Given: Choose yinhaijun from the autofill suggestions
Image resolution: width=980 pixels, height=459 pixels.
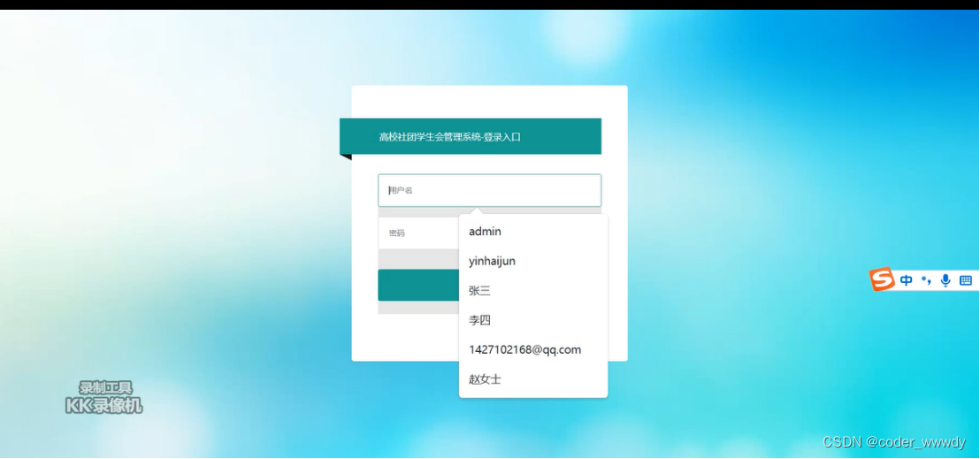Looking at the screenshot, I should pos(533,261).
